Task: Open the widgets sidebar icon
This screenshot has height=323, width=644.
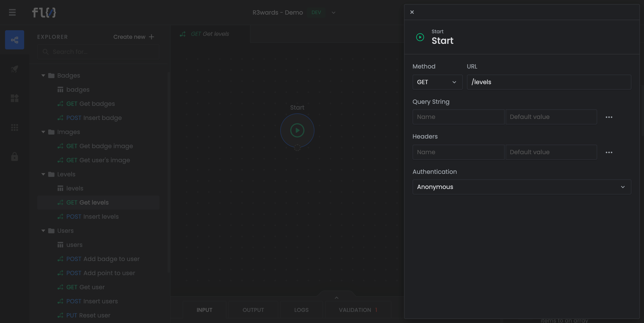Action: click(x=15, y=98)
